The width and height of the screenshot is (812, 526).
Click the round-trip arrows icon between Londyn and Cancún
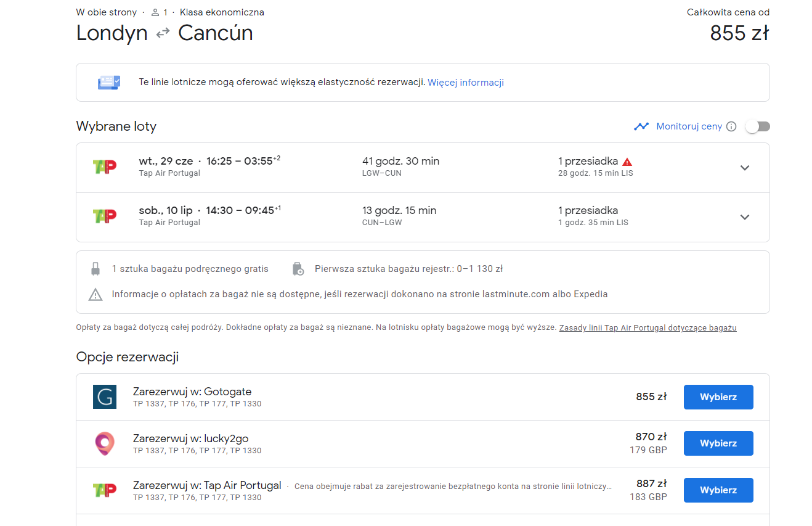click(x=163, y=33)
